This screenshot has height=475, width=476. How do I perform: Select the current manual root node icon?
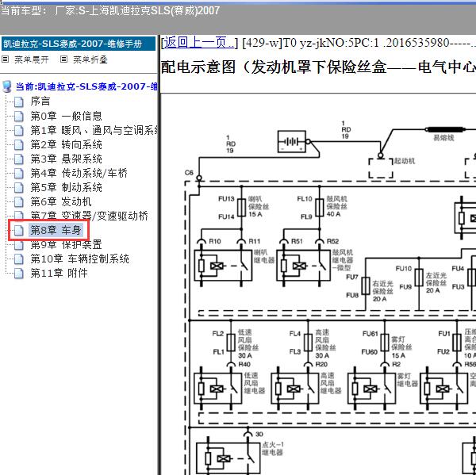coord(6,86)
